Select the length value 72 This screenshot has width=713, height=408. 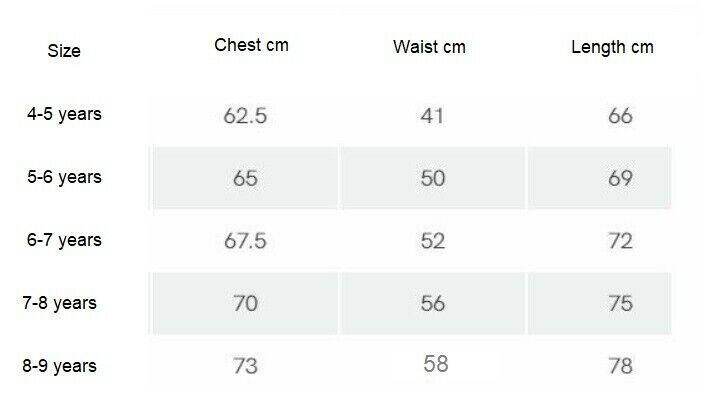tap(620, 241)
